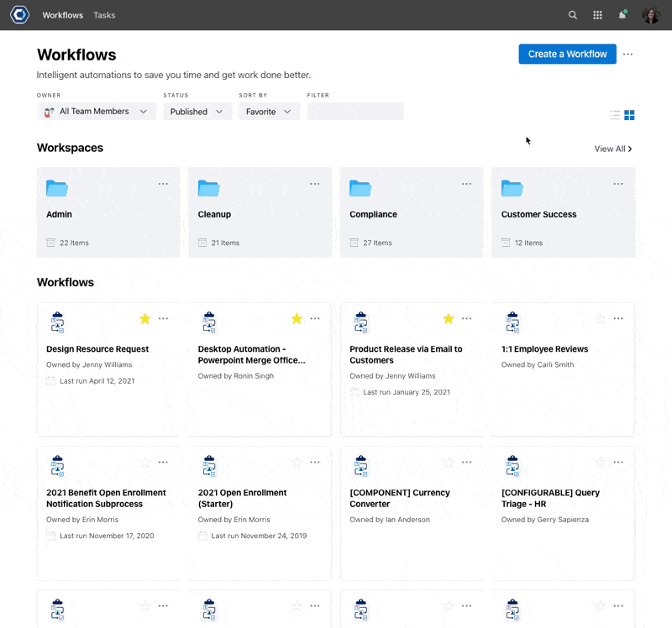Click Desktop Automation workflow icon
Viewport: 672px width, 628px height.
click(x=209, y=322)
